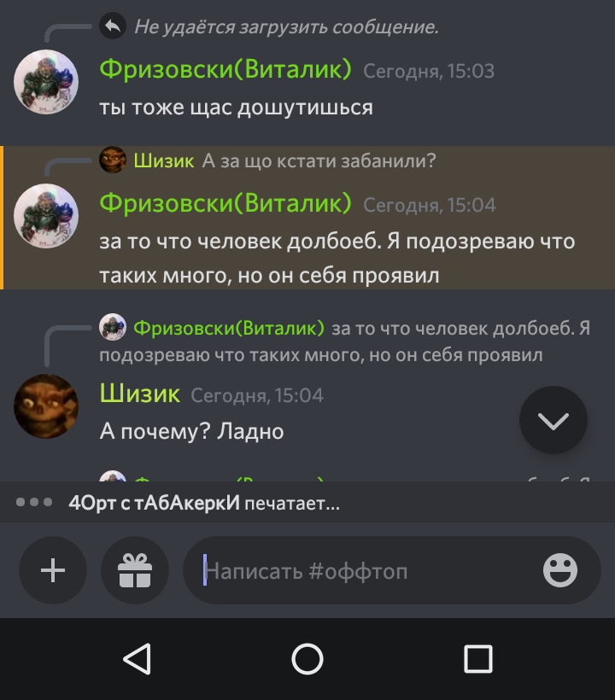Tap username Фризовски(Виталик) at 15:03

225,69
